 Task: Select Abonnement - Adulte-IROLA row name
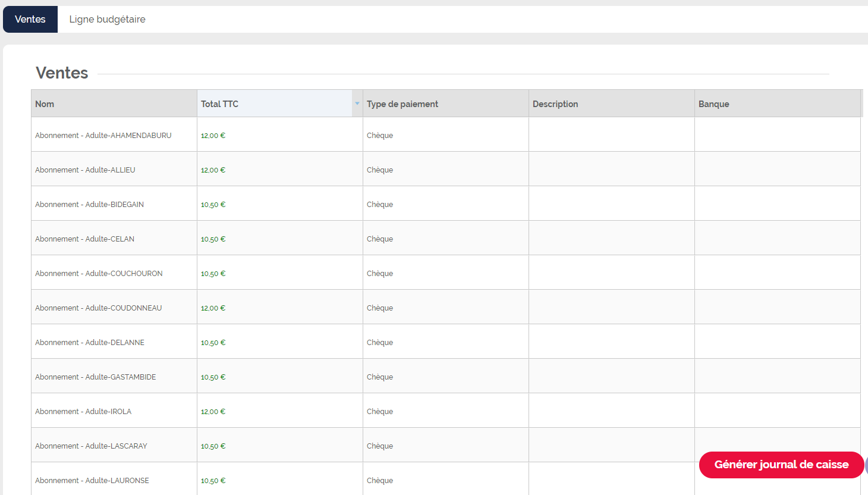pyautogui.click(x=83, y=412)
